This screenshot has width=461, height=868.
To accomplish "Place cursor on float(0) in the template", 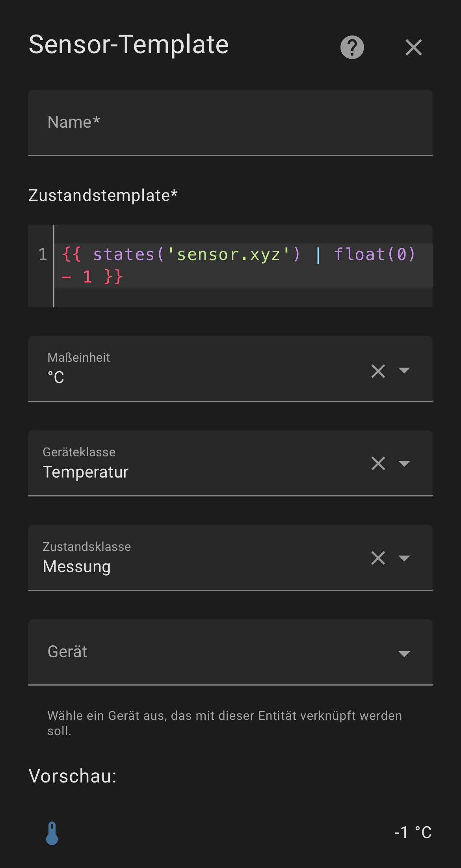I will (375, 255).
